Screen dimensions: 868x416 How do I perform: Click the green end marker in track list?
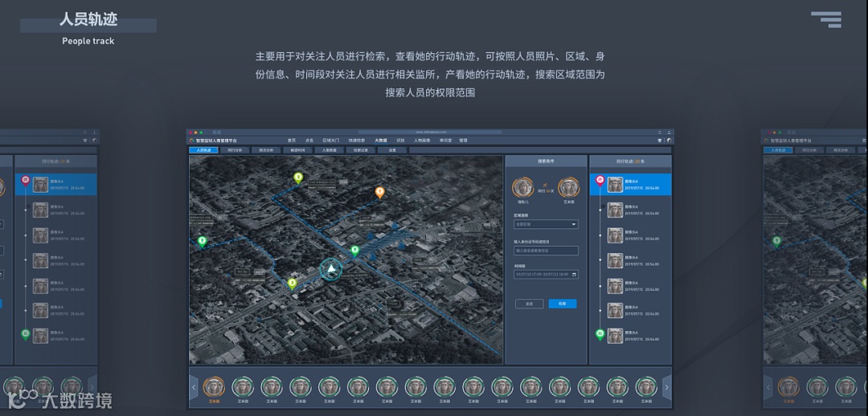tap(600, 334)
